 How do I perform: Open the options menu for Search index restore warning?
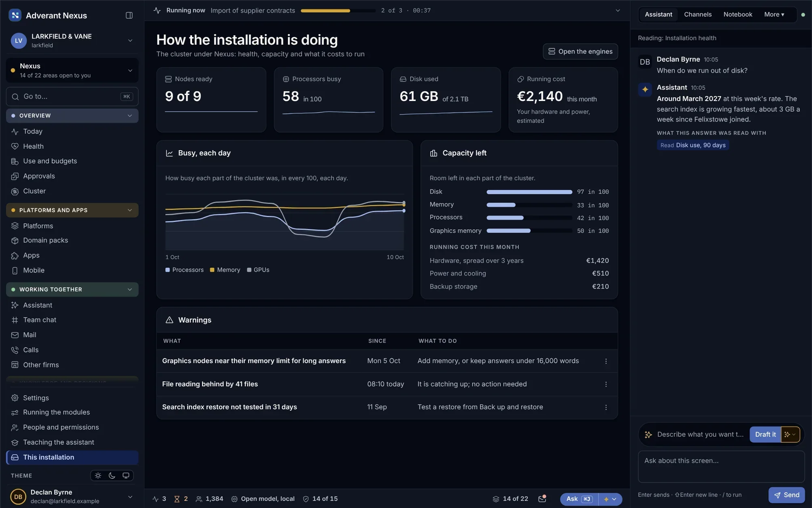[x=606, y=407]
